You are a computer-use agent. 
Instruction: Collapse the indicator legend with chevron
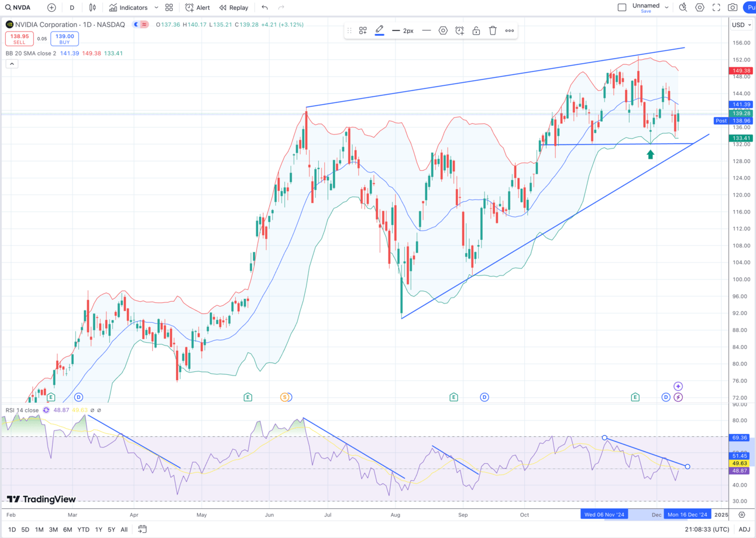coord(11,64)
